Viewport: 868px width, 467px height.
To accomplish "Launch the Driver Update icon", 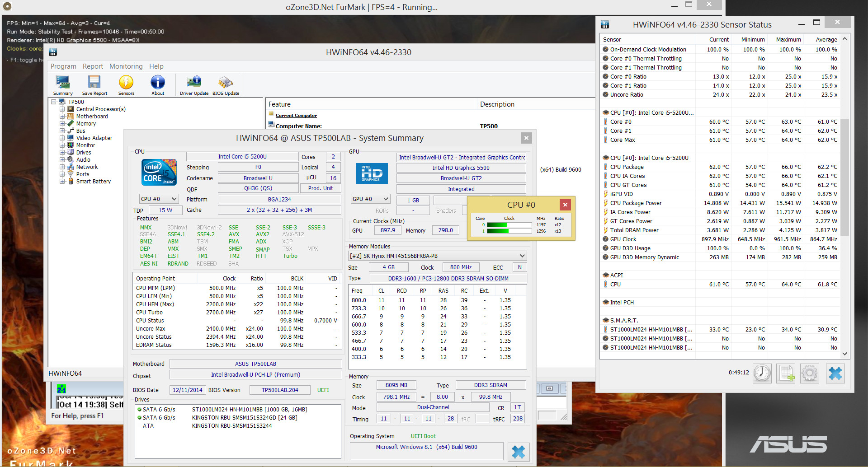I will point(194,84).
